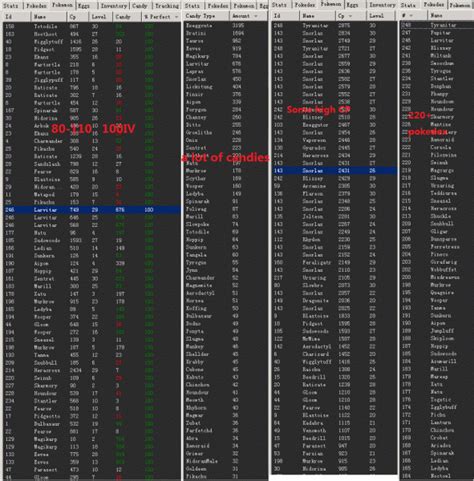474x481 pixels.
Task: Select the Dratini 1694 candy row
Action: click(x=226, y=33)
